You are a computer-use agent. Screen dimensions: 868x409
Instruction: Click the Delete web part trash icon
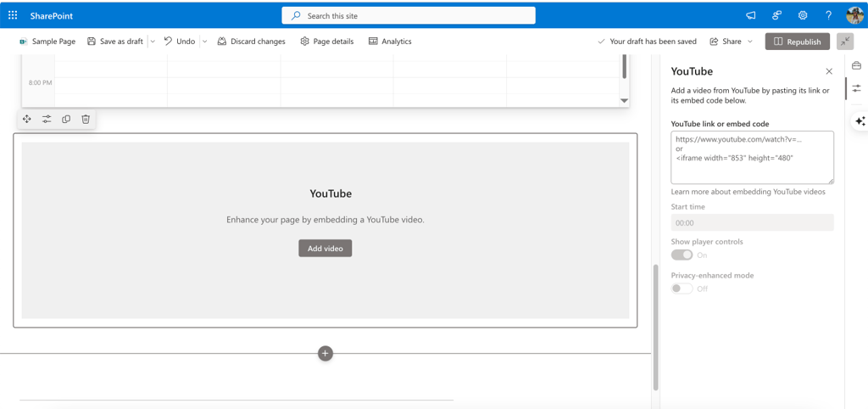pos(86,119)
